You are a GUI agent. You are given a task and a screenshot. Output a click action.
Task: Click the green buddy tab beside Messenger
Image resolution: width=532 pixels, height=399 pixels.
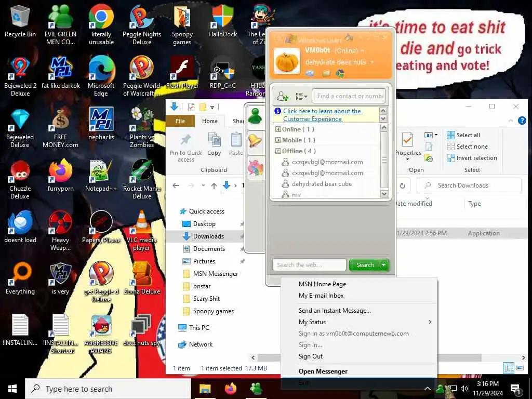[255, 117]
